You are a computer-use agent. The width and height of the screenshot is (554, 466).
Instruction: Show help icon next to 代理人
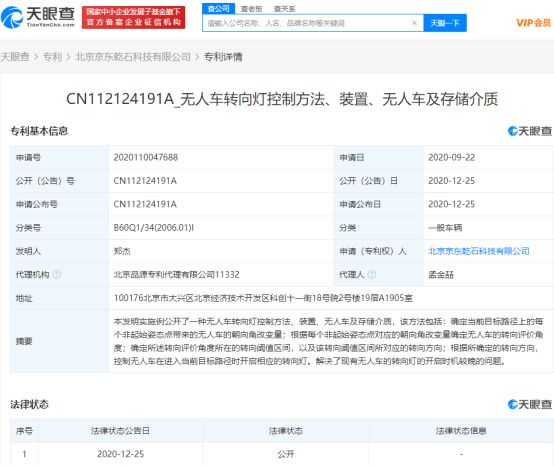tap(372, 275)
